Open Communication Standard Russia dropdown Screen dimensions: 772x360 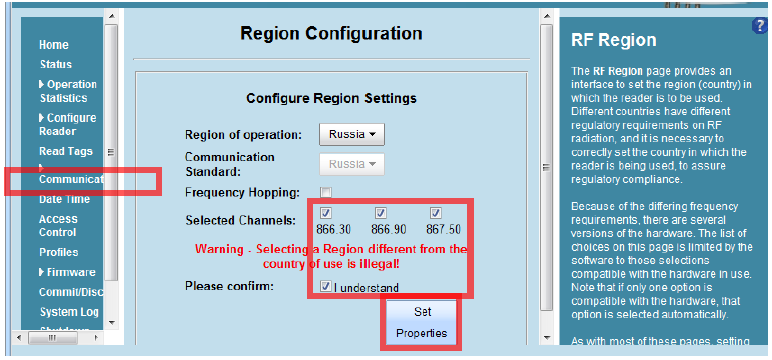coord(352,164)
